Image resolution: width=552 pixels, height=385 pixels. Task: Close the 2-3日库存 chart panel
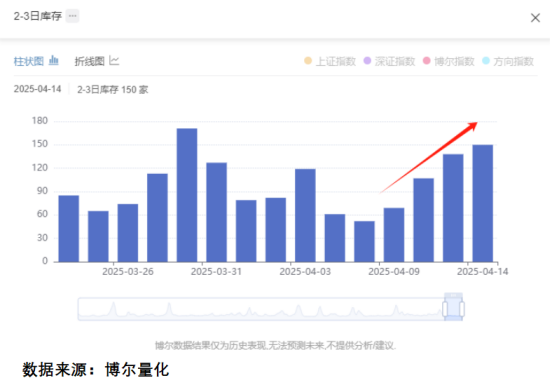pyautogui.click(x=535, y=18)
